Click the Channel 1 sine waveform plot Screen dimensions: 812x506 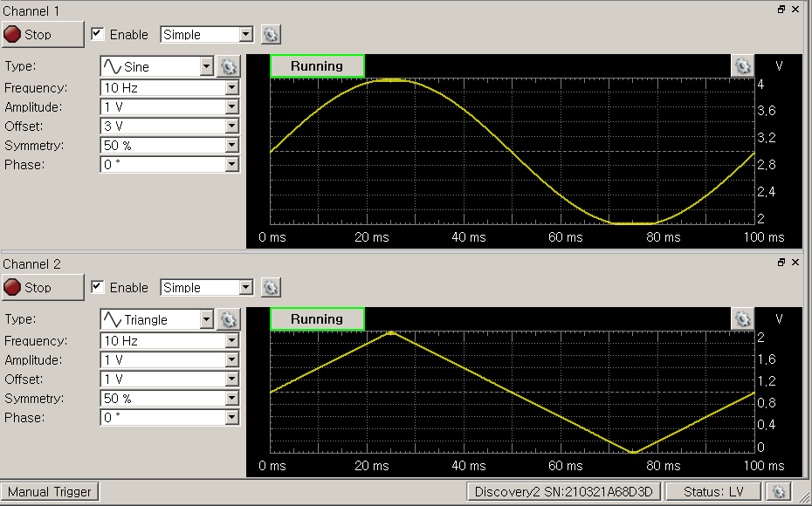pyautogui.click(x=513, y=151)
